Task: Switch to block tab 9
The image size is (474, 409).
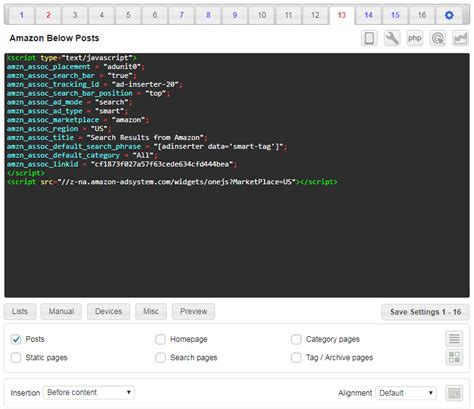Action: coord(235,15)
